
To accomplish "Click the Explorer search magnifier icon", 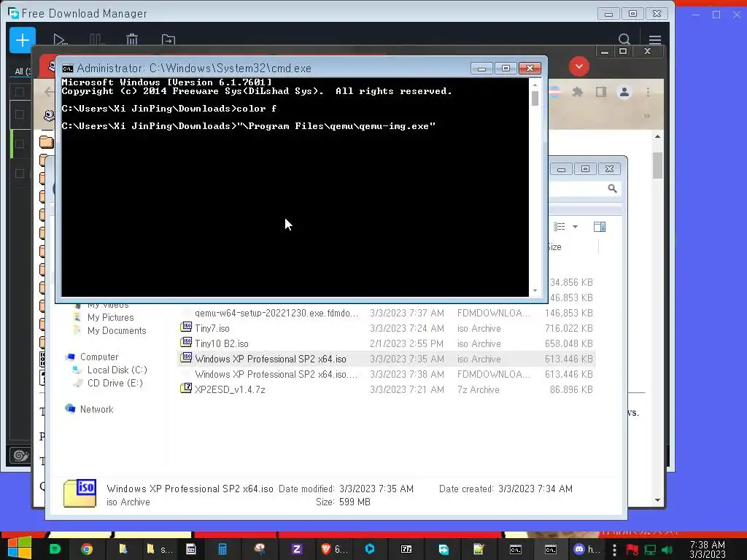I will point(612,189).
